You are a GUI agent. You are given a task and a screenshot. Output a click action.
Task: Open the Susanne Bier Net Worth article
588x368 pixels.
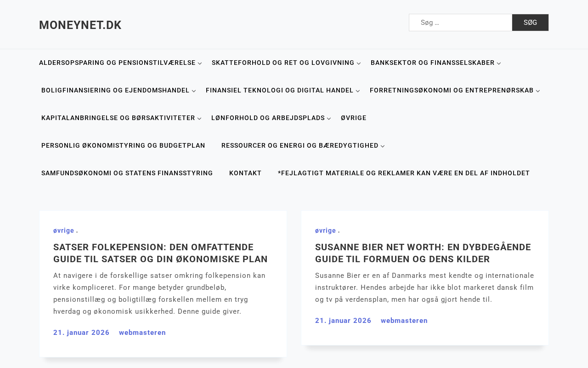pyautogui.click(x=423, y=253)
